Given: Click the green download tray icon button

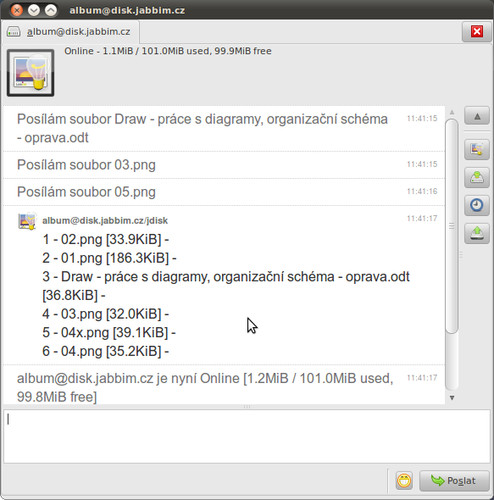Looking at the screenshot, I should (477, 177).
